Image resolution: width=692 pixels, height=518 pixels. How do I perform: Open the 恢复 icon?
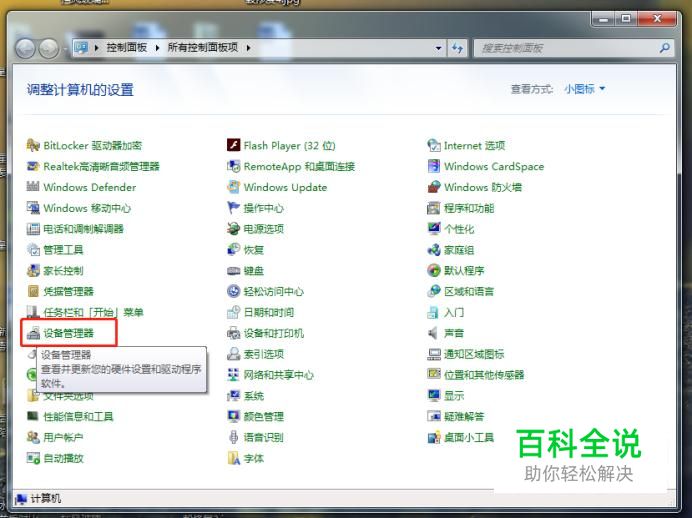233,250
